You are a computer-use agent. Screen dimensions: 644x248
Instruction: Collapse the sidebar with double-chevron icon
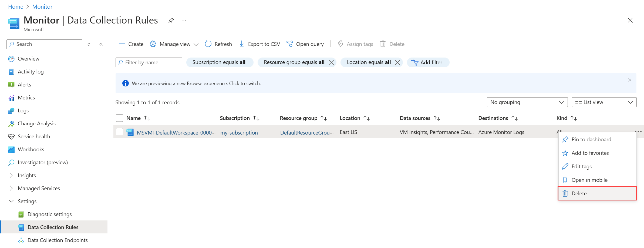[101, 44]
